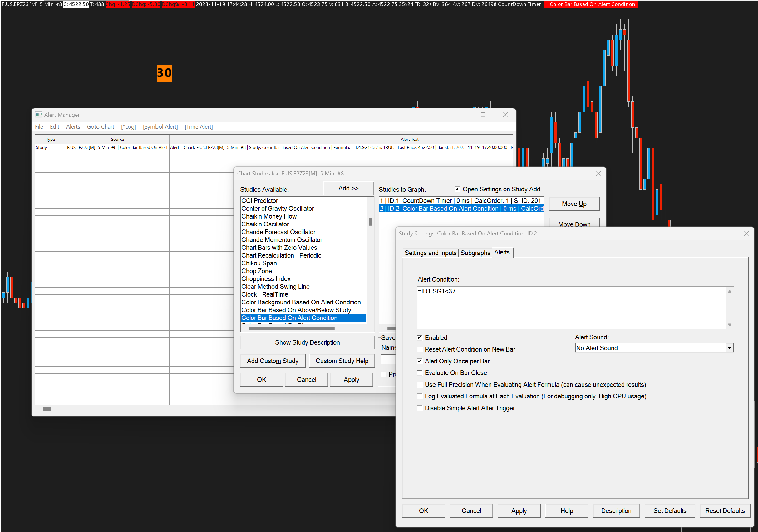Viewport: 758px width, 532px height.
Task: Close the Study Settings dialog
Action: point(746,234)
